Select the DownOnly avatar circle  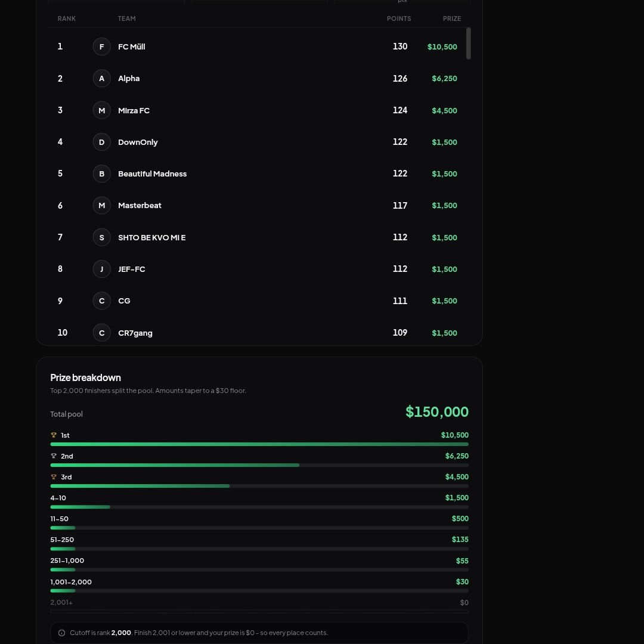[101, 142]
